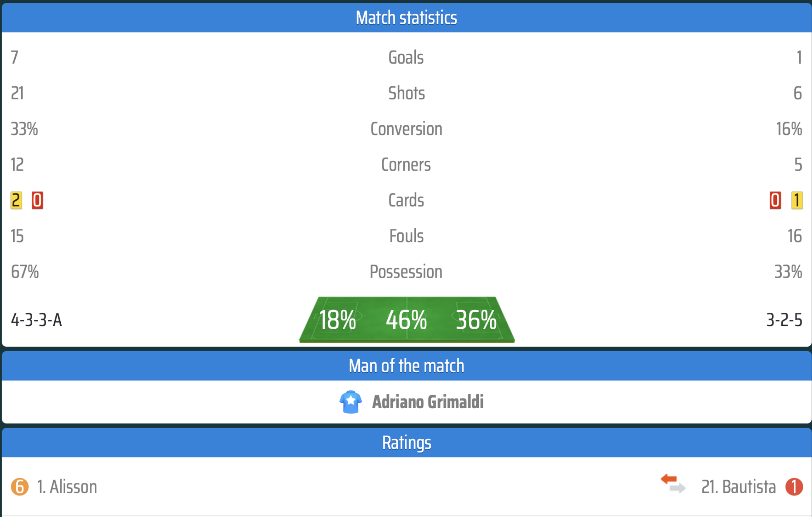Click the Match statistics header

(x=406, y=18)
